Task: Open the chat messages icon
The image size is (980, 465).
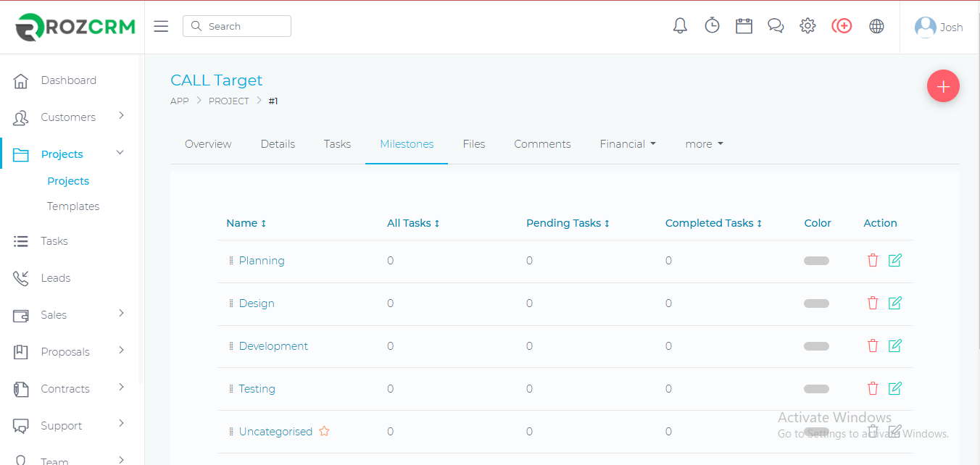Action: coord(776,26)
